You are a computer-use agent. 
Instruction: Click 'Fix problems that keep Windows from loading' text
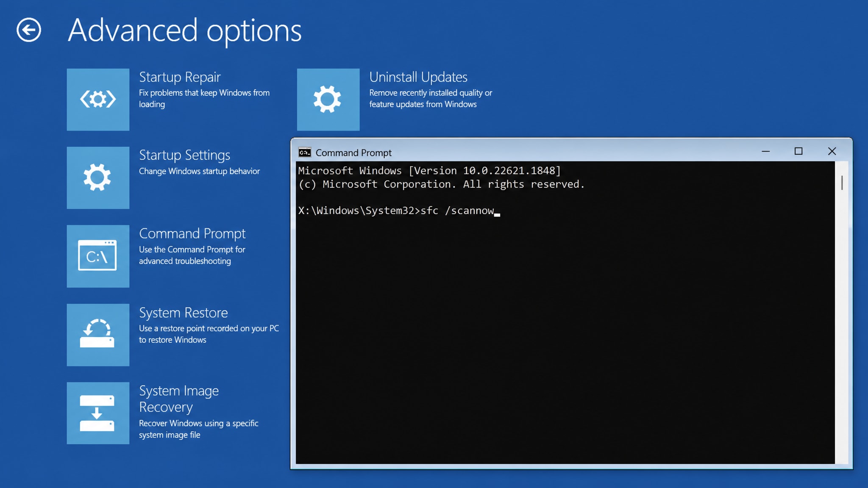204,98
